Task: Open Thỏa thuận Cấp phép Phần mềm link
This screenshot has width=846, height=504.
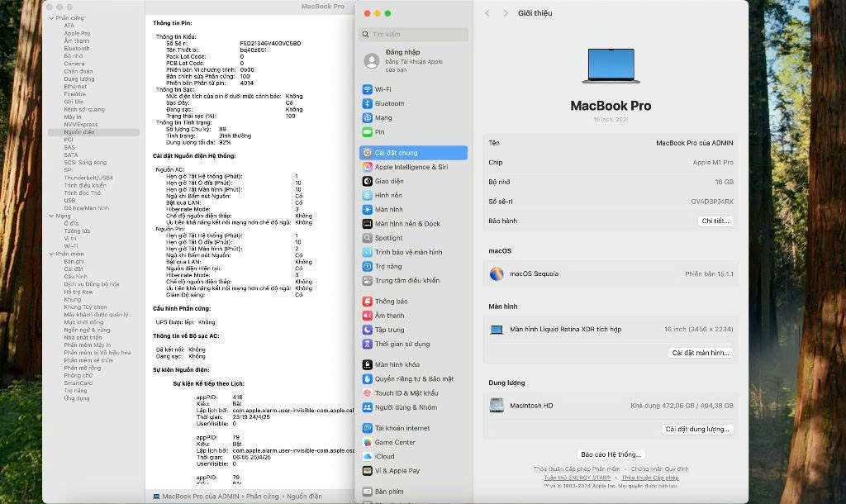Action: coord(577,469)
